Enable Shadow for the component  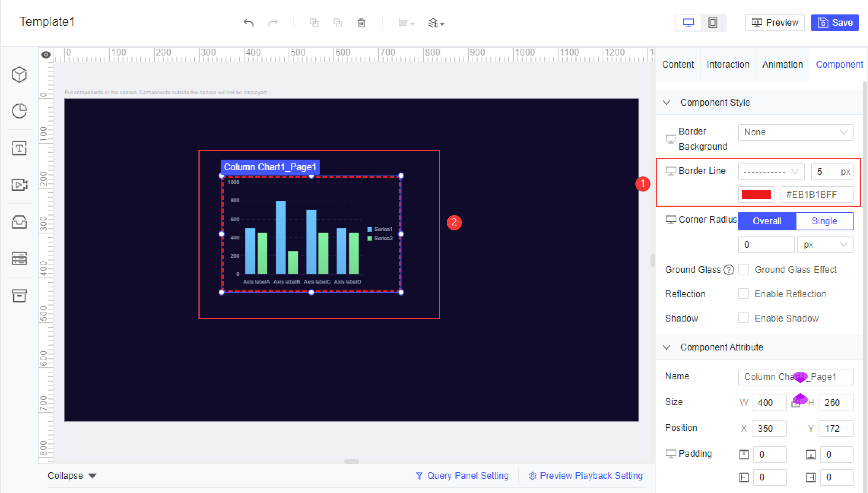click(x=743, y=318)
